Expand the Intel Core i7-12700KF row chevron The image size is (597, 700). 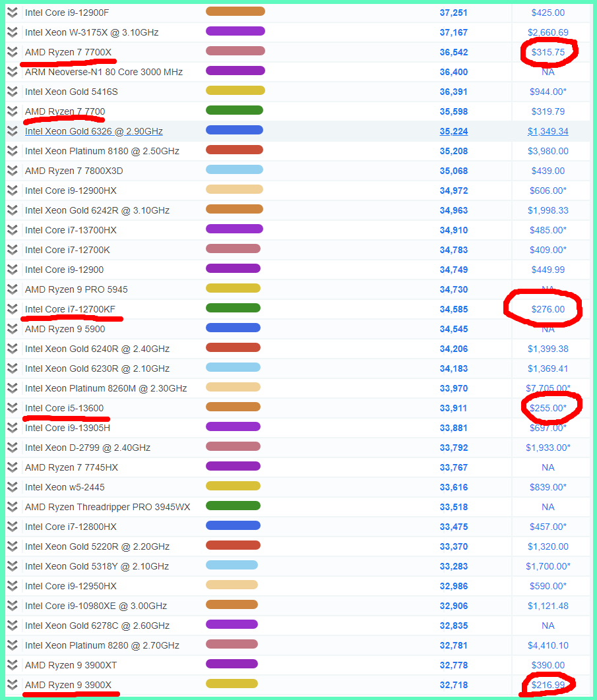[x=13, y=309]
